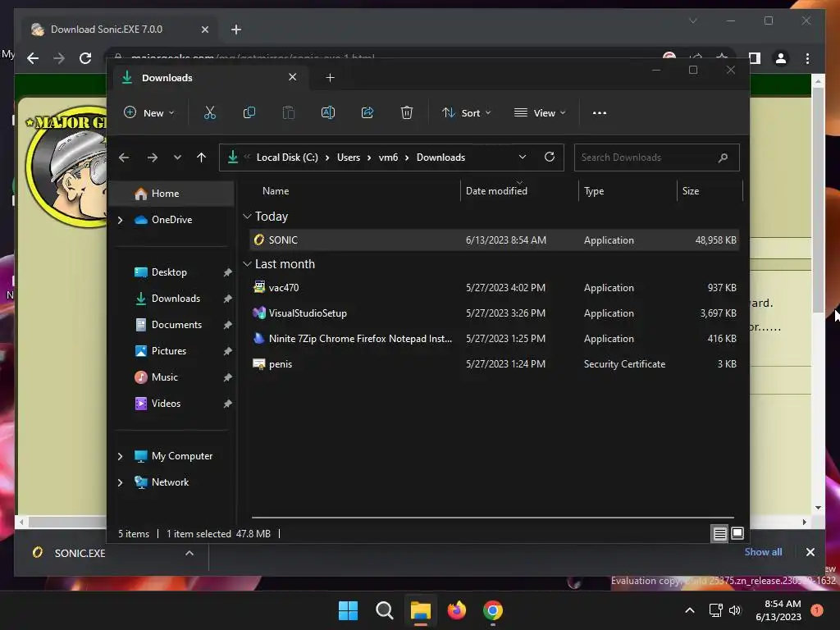The image size is (840, 630).
Task: Switch to details view in status bar
Action: coord(720,533)
